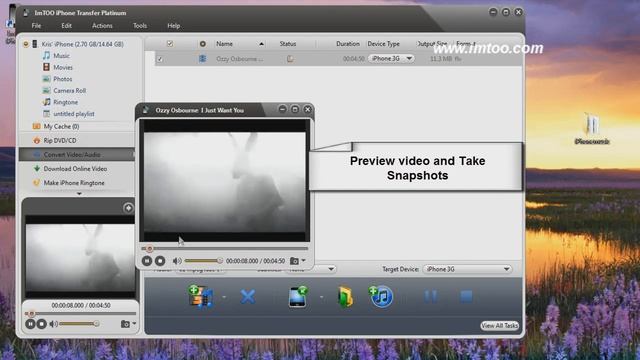Open the Tools menu
Image resolution: width=640 pixels, height=360 pixels.
coord(140,26)
